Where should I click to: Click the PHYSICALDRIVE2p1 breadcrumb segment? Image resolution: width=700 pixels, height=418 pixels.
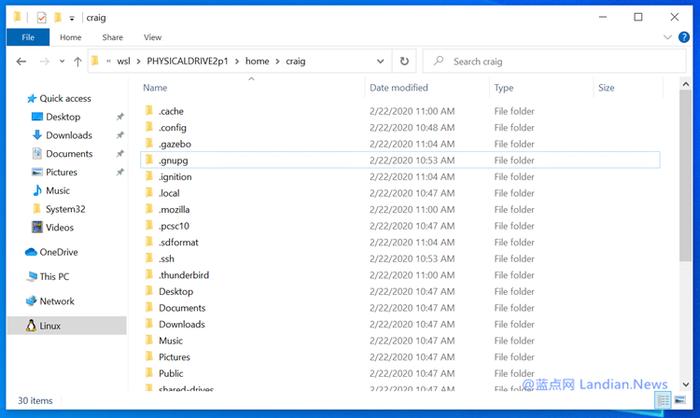click(x=187, y=61)
